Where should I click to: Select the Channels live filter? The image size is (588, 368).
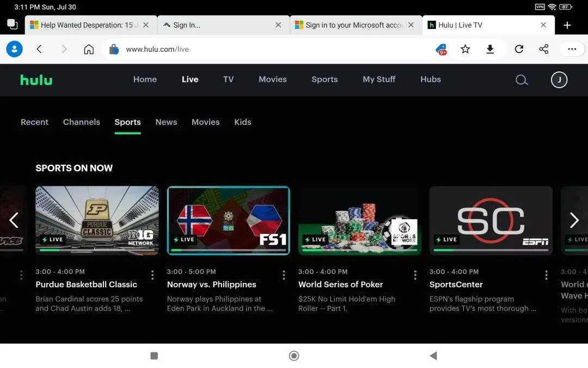pos(81,122)
